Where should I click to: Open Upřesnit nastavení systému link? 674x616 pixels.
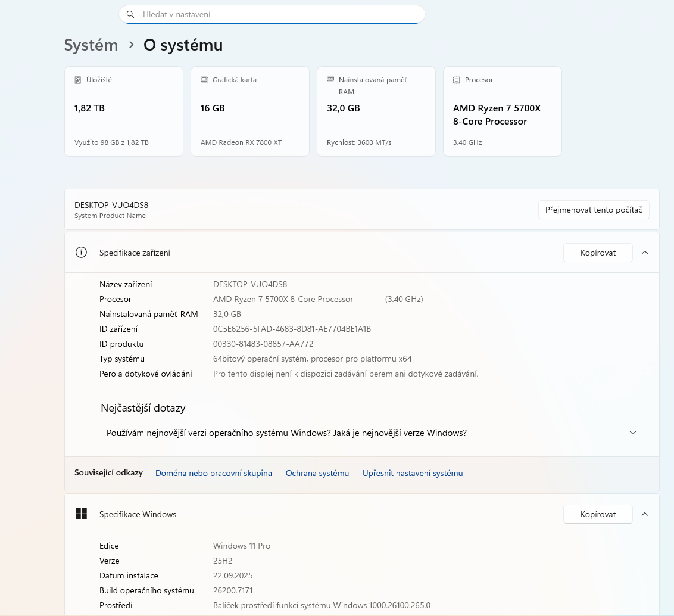click(x=413, y=473)
